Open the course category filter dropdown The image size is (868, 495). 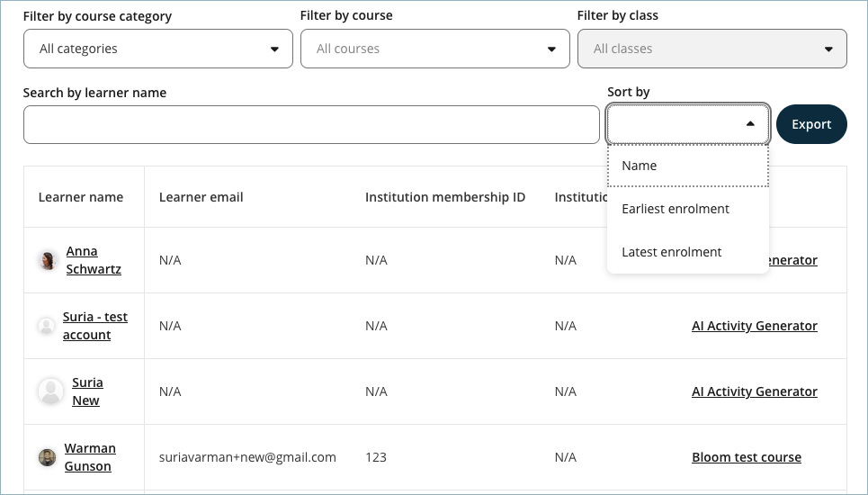[x=158, y=49]
